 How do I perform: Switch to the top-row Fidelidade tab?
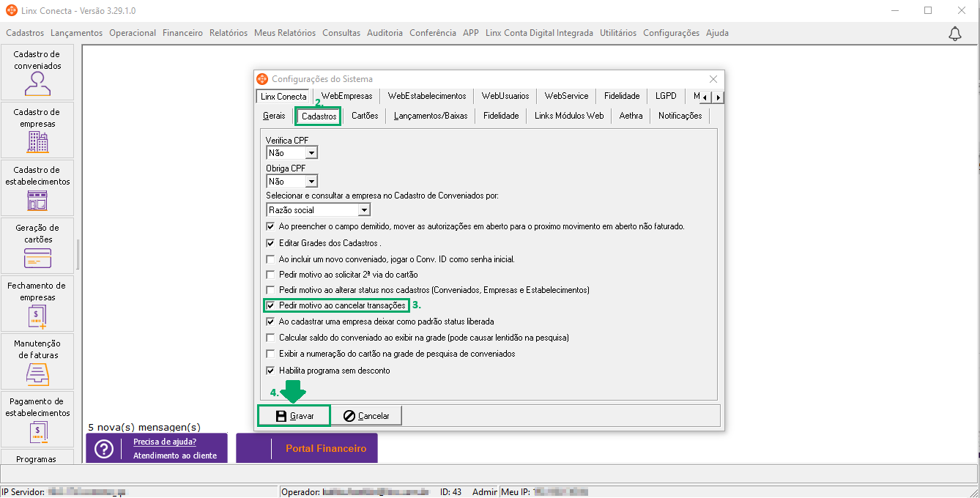tap(622, 96)
